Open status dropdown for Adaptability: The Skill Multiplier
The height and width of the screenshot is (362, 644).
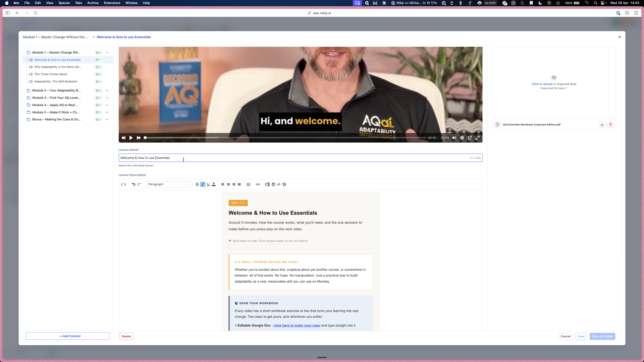point(98,81)
